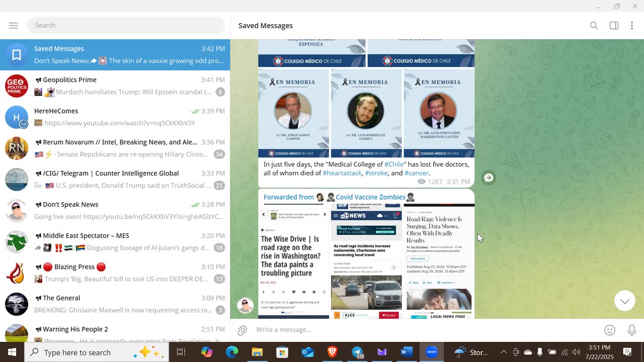
Task: Open the Geopolitics Prime chat
Action: (115, 86)
